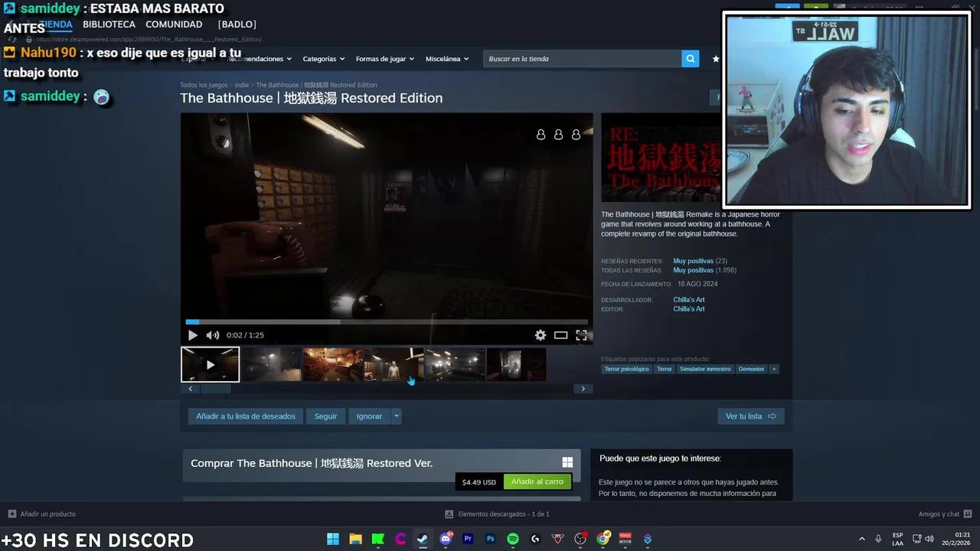Screen dimensions: 980x551
Task: Enter fullscreen for the trailer
Action: tap(581, 335)
